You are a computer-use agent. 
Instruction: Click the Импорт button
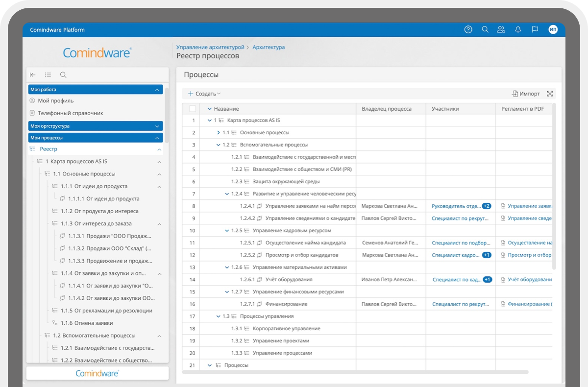click(526, 94)
